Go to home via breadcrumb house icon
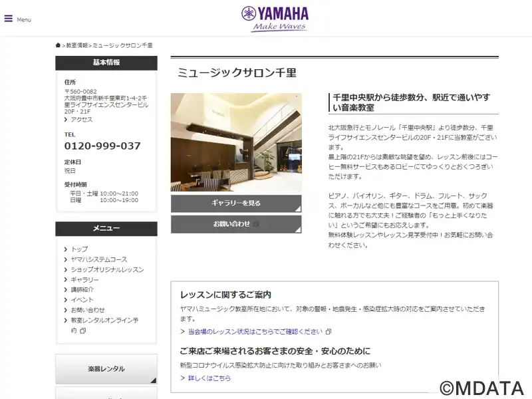Image resolution: width=532 pixels, height=399 pixels. 58,45
